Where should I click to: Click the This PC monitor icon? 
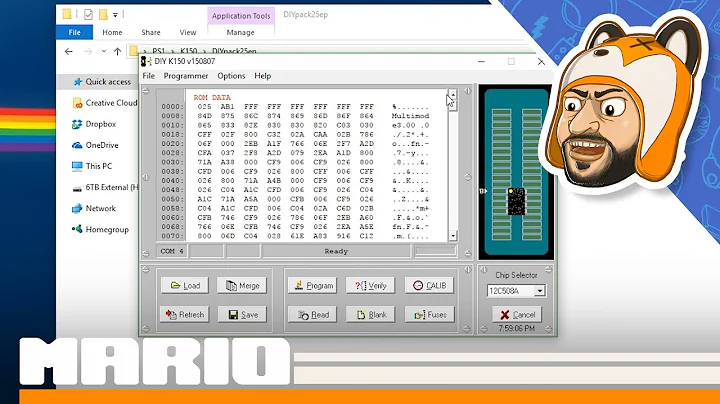click(77, 166)
